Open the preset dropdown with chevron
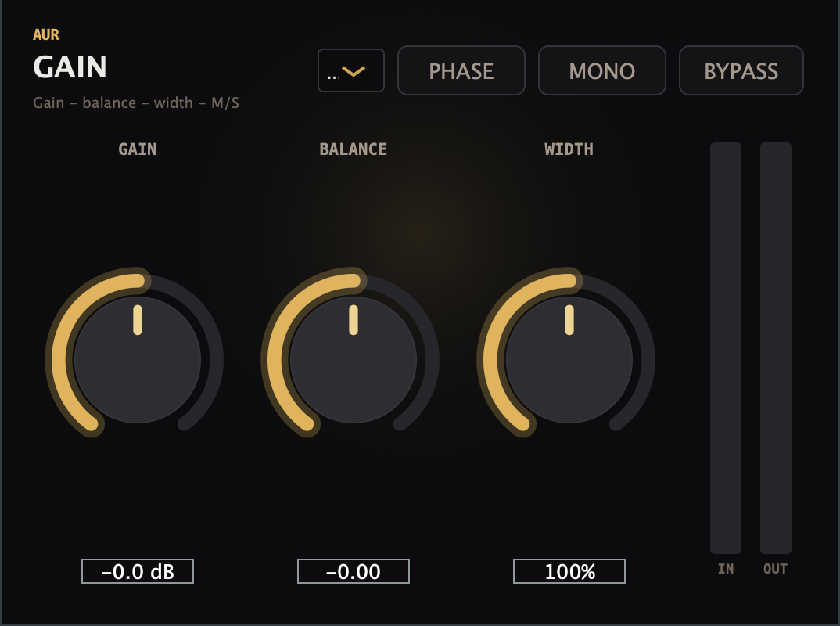 point(351,70)
